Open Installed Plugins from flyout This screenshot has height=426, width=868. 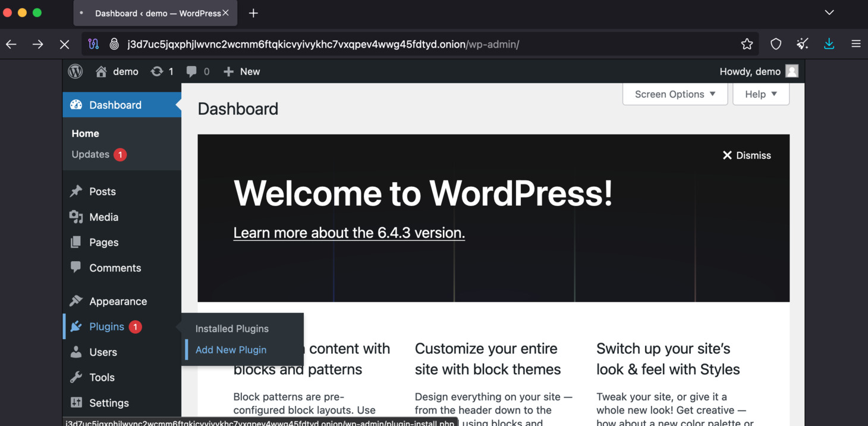pos(232,328)
